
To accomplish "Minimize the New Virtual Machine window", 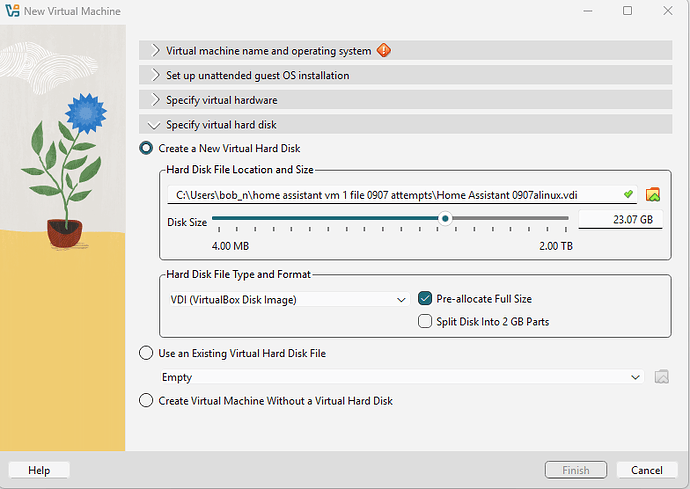I will coord(587,11).
